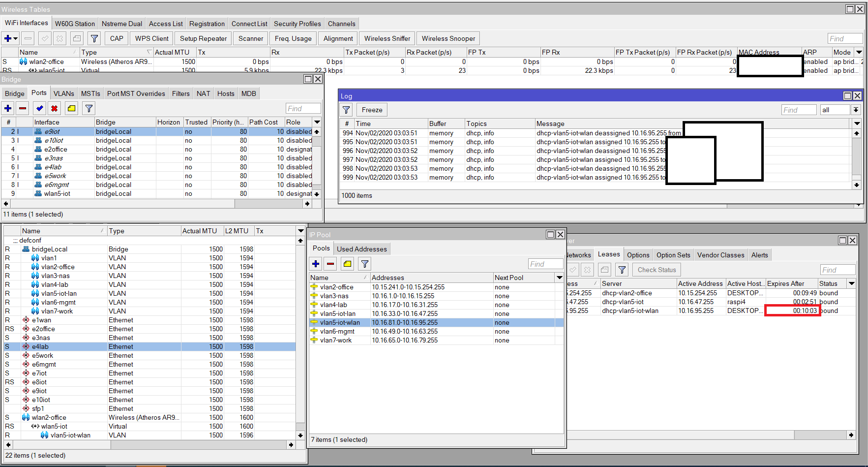Click the filter funnel in DHCP Leases toolbar

click(x=622, y=270)
